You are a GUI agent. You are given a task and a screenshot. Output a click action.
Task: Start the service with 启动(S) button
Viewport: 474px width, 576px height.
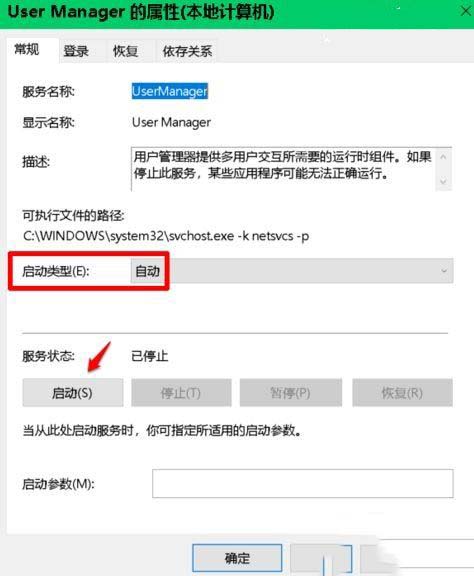click(73, 393)
